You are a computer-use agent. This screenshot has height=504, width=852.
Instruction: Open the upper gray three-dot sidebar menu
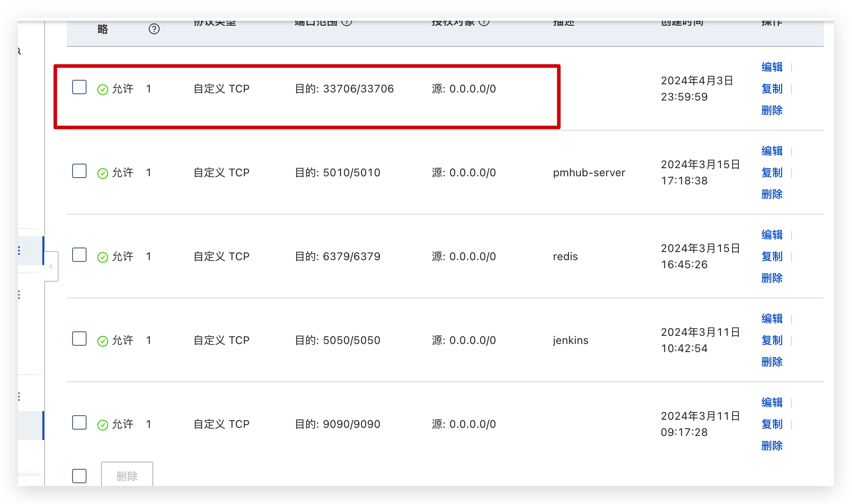[19, 295]
